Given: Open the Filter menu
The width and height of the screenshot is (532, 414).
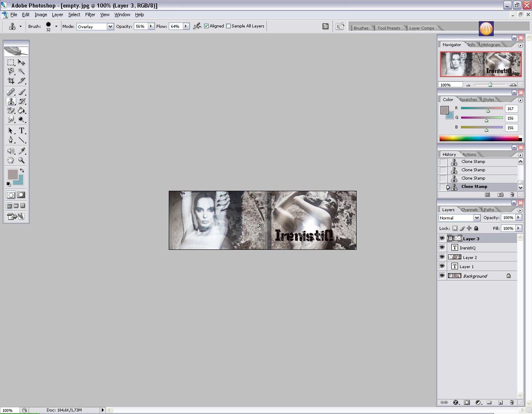Looking at the screenshot, I should (90, 15).
